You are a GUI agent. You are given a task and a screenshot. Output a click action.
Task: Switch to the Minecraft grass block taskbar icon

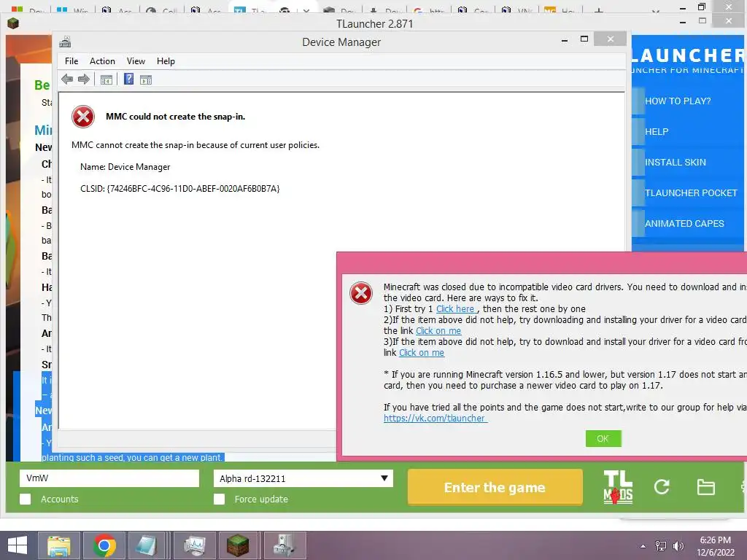click(238, 545)
